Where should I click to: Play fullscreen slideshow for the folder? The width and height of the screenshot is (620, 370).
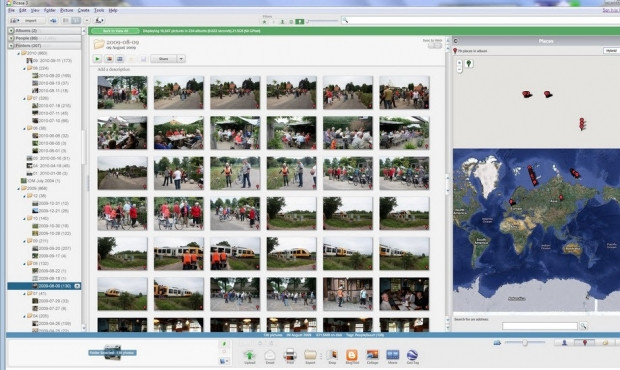coord(97,59)
